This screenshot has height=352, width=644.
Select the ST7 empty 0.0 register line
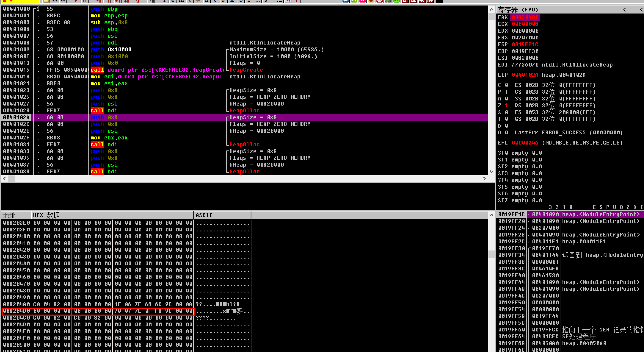coord(520,200)
